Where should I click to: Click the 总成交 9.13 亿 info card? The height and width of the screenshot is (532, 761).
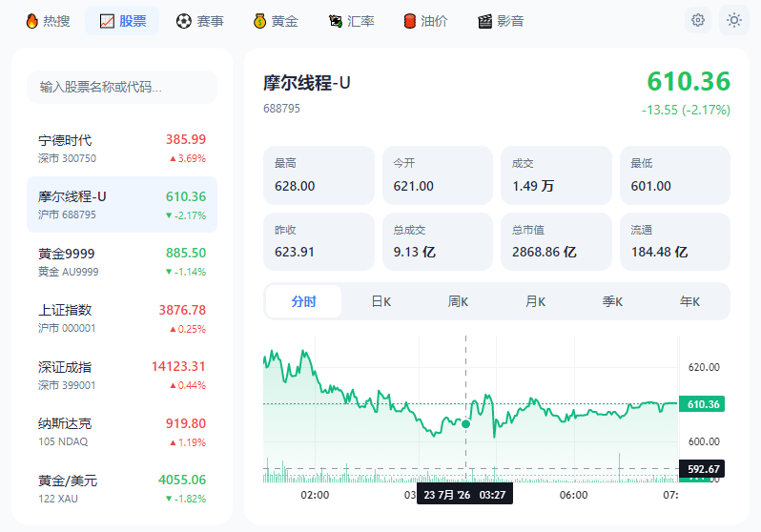[x=438, y=241]
